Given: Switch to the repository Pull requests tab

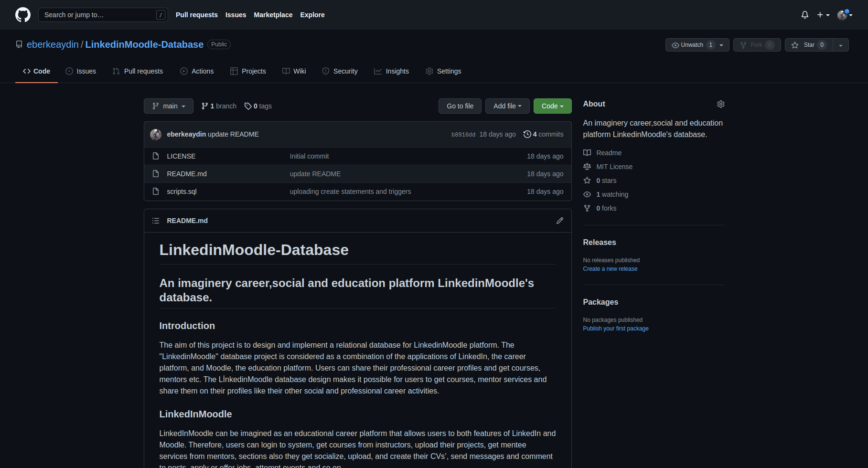Looking at the screenshot, I should click(x=138, y=71).
